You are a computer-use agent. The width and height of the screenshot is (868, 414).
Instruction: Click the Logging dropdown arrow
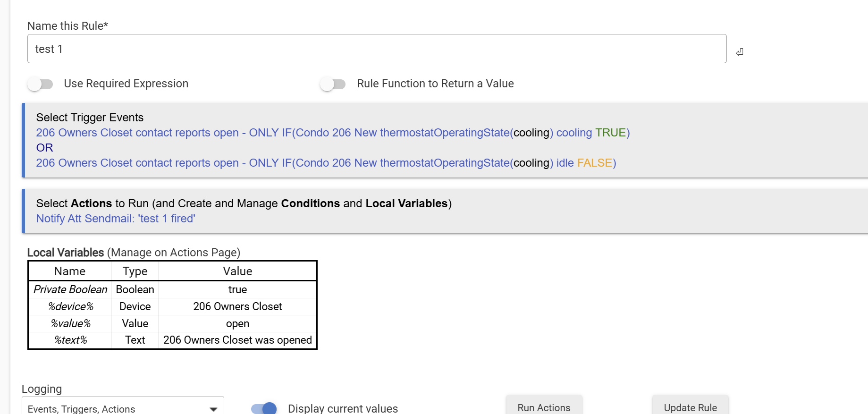coord(213,409)
